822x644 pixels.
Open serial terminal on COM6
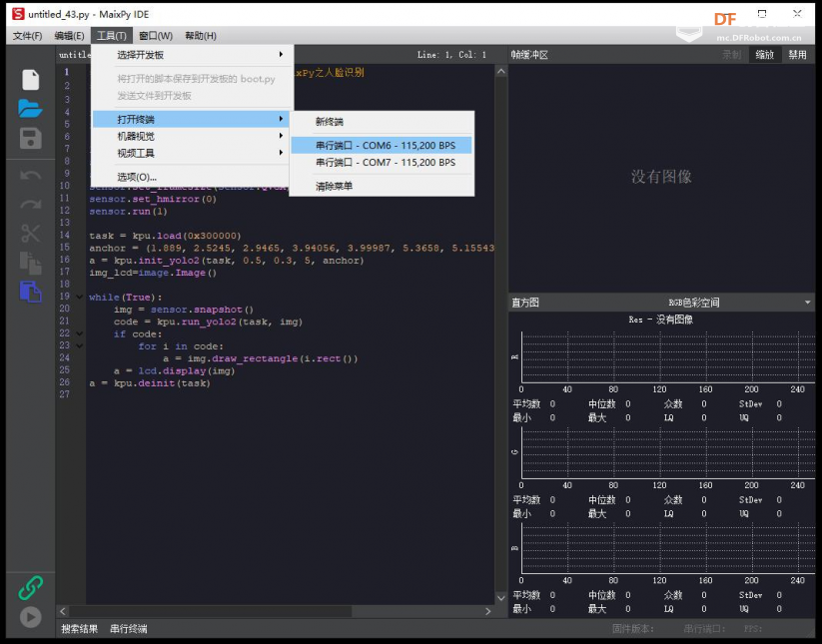point(382,145)
